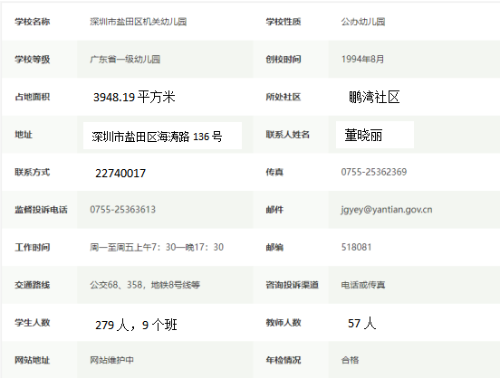Select the label 创校时间
The image size is (500, 378).
(283, 59)
